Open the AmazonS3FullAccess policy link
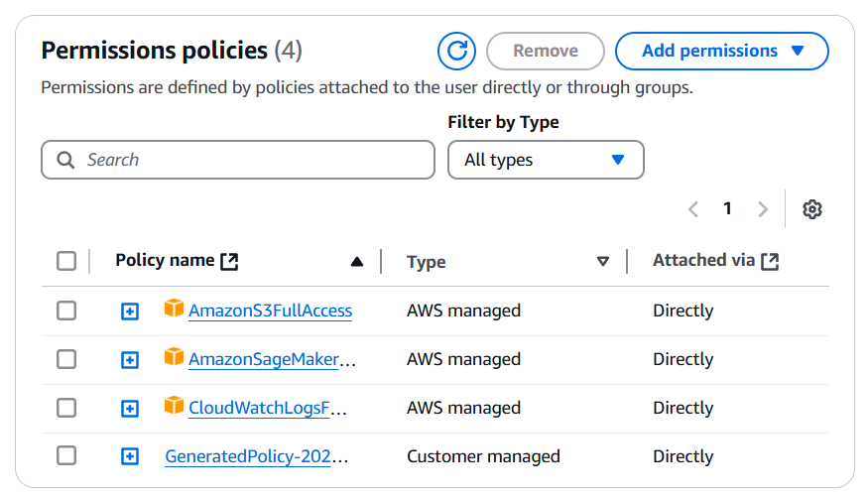 pyautogui.click(x=270, y=311)
